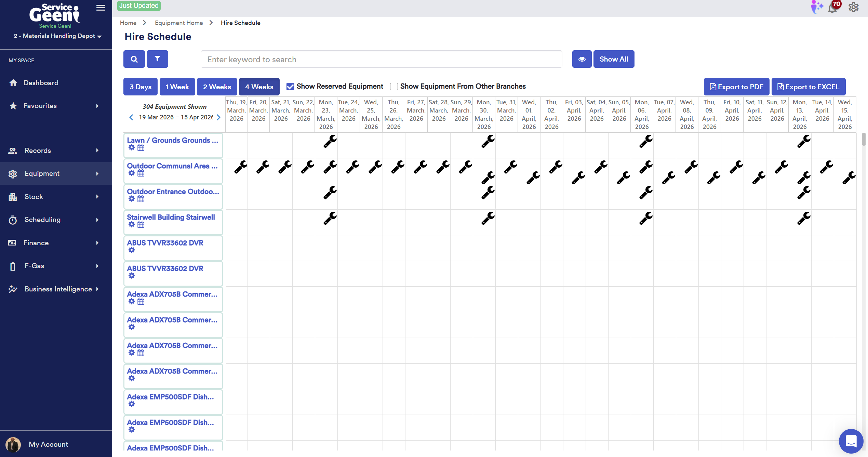Click the hamburger menu icon
The image size is (868, 457).
point(101,8)
